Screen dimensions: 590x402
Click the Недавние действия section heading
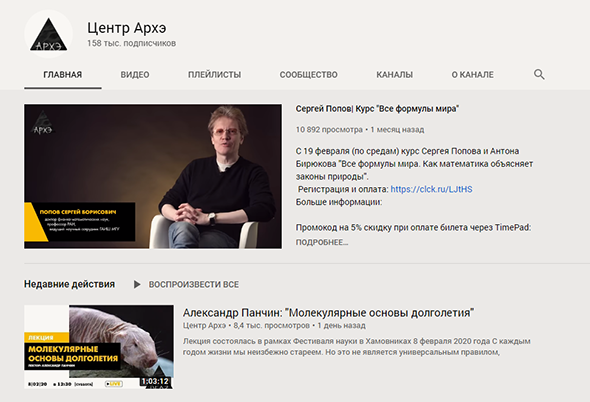(70, 284)
